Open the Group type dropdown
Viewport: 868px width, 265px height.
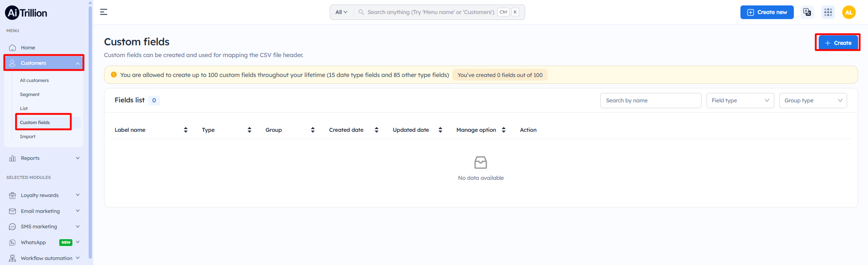[813, 101]
